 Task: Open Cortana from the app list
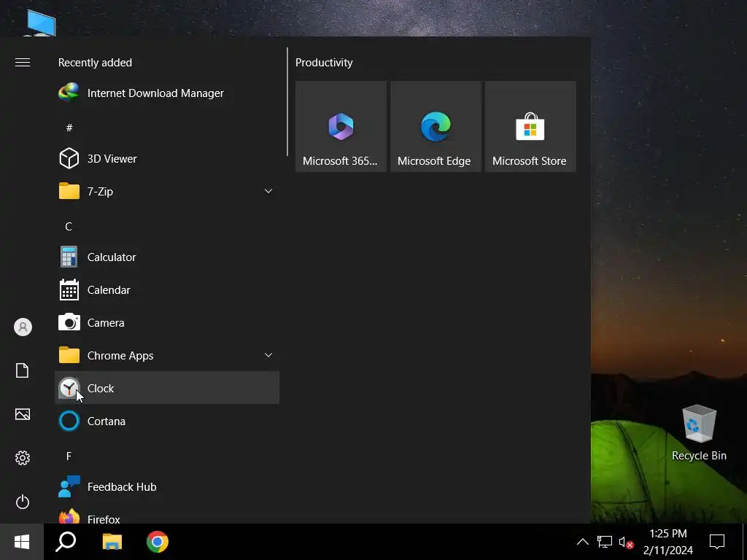167,421
